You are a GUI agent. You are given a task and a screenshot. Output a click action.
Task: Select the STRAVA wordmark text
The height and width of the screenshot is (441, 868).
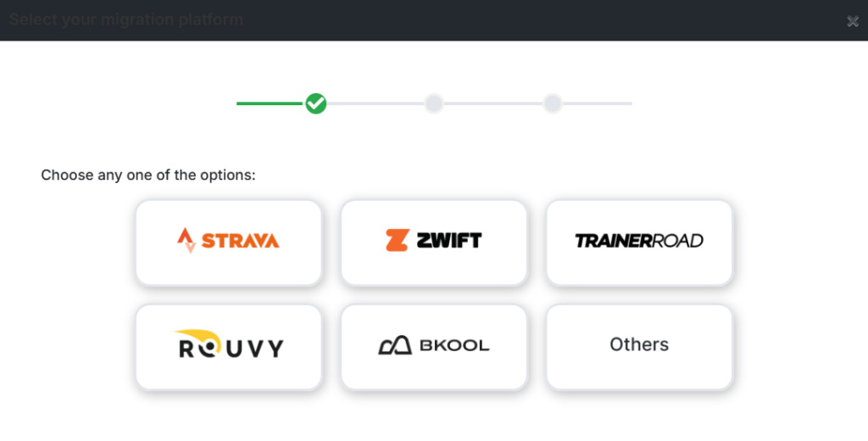[x=240, y=241]
